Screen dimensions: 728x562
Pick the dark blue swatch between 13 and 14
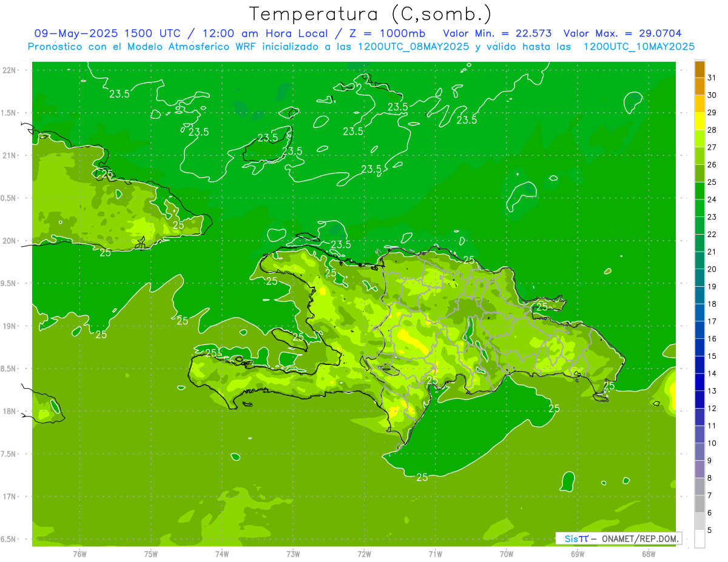point(699,382)
